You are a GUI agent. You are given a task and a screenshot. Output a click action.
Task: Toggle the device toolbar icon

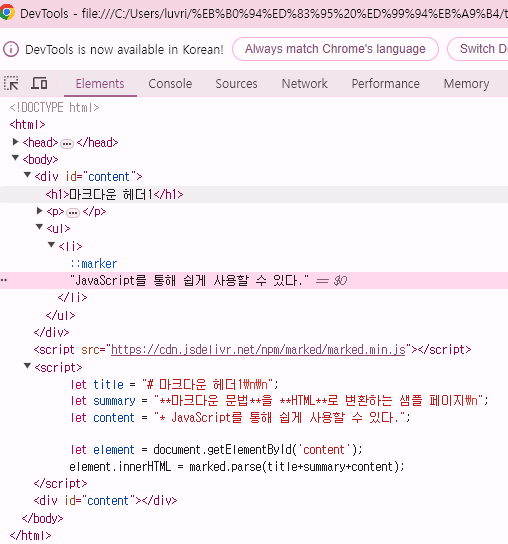39,84
